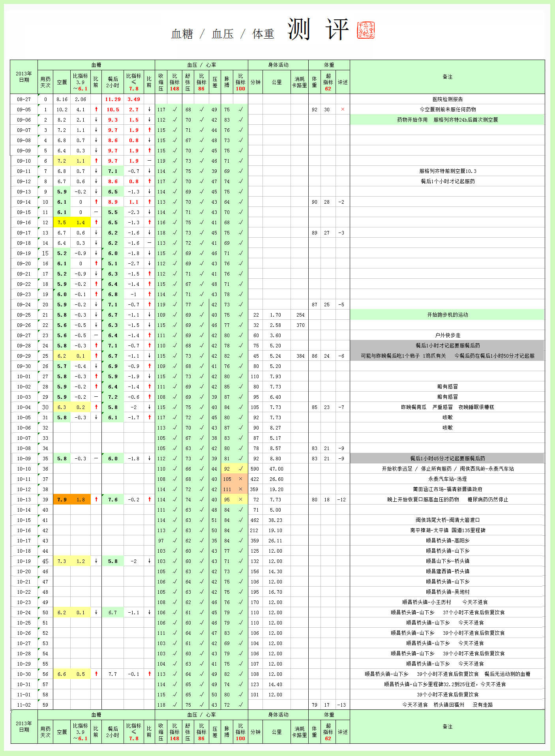Click the fasting trend arrow in row 10-19
555x756 pixels.
tap(96, 561)
